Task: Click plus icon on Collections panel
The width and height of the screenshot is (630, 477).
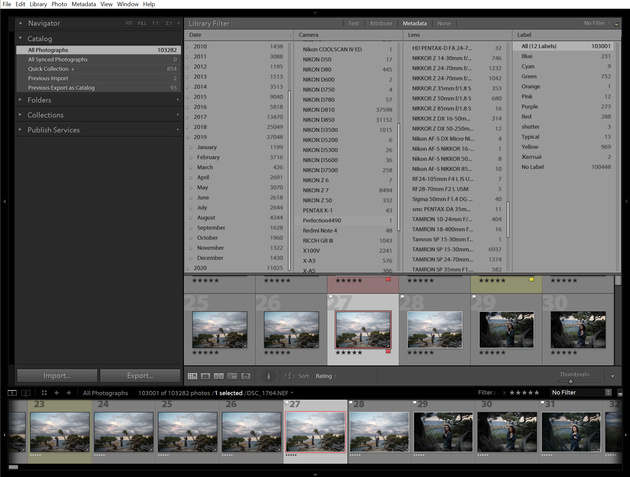Action: pos(177,115)
